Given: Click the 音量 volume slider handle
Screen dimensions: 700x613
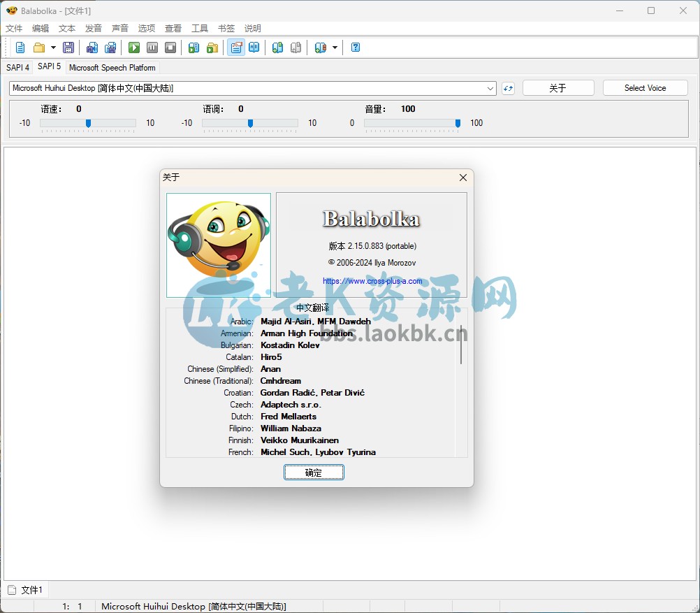Looking at the screenshot, I should (458, 123).
